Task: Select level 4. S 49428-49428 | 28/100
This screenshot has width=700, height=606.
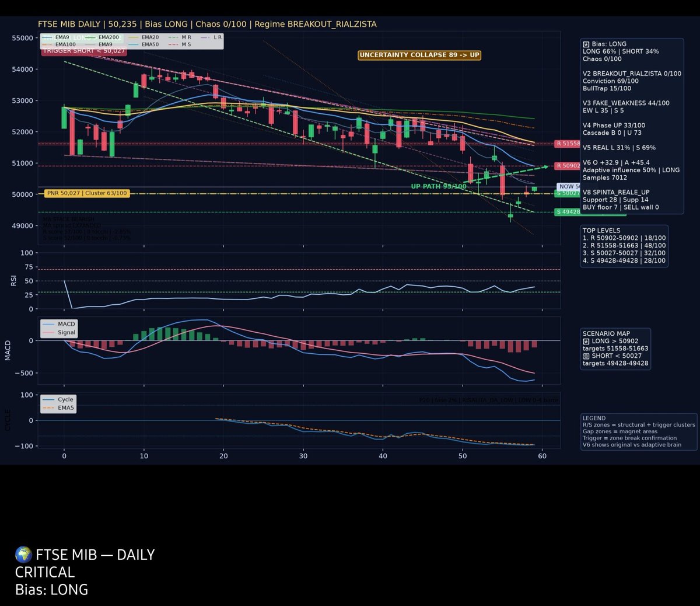Action: [624, 261]
